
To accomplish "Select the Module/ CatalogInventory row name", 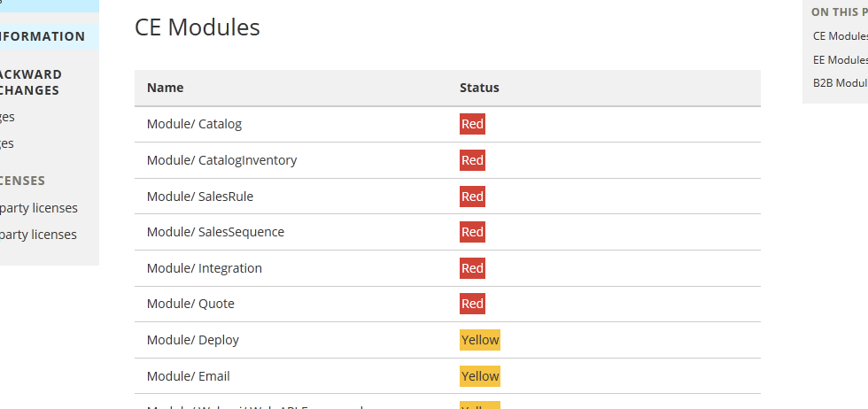I will click(x=221, y=160).
